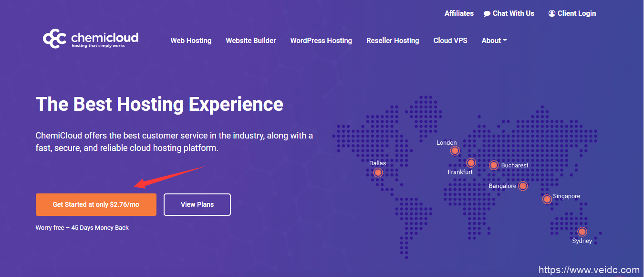Click the Chat With Us link
The image size is (644, 277).
(x=513, y=13)
